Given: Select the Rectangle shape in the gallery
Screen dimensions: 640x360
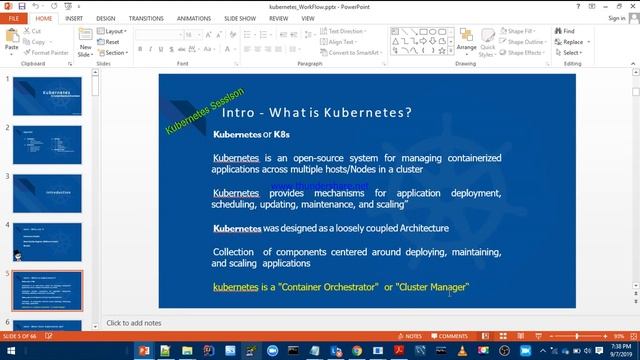Looking at the screenshot, I should click(423, 31).
